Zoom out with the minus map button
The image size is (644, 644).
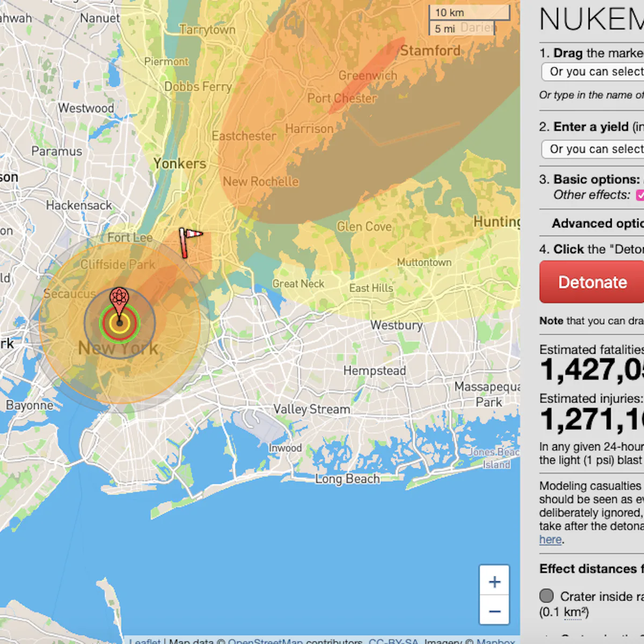(494, 611)
